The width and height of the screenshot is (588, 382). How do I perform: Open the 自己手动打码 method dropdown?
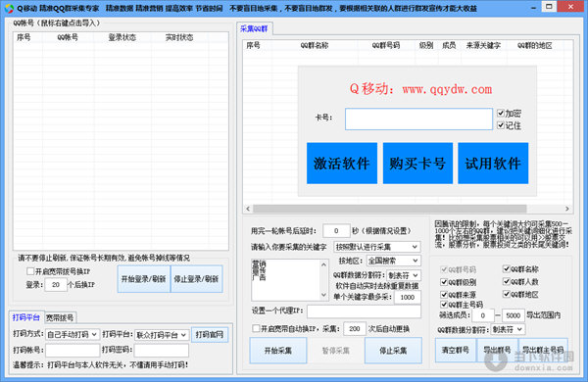[x=73, y=334]
